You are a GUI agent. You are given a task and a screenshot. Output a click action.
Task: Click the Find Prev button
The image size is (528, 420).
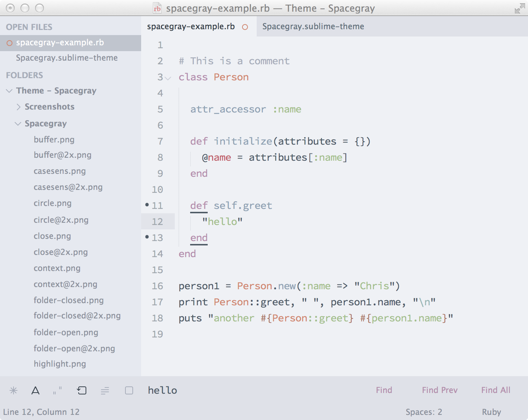[x=440, y=390]
